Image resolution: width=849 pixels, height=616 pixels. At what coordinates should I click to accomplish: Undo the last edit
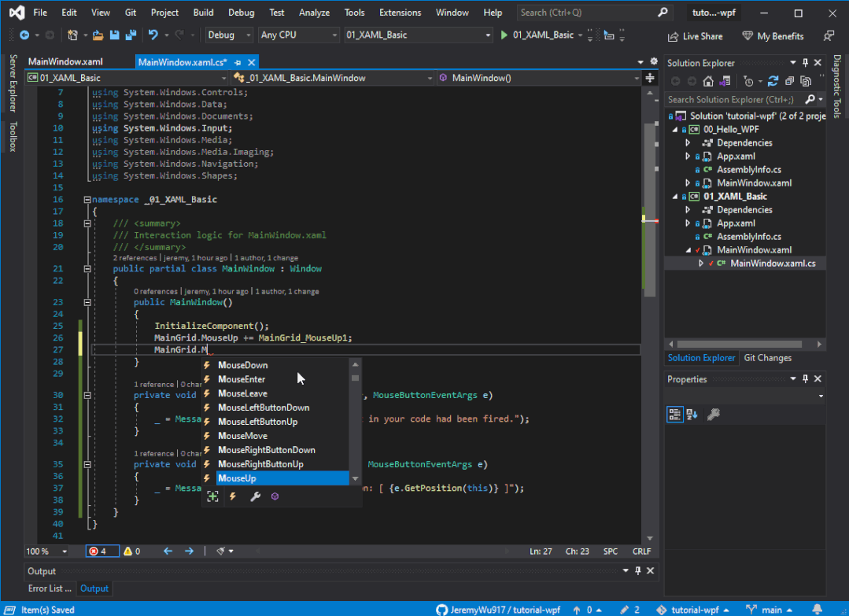(153, 35)
